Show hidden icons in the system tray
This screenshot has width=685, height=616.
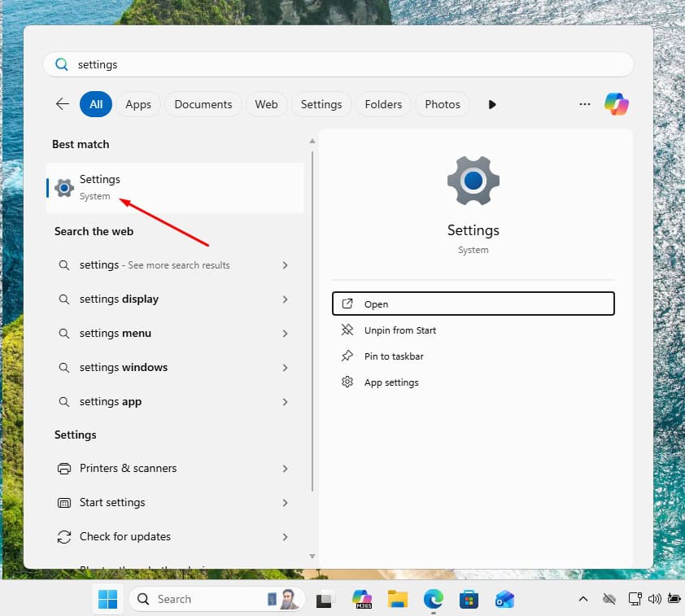(x=582, y=599)
